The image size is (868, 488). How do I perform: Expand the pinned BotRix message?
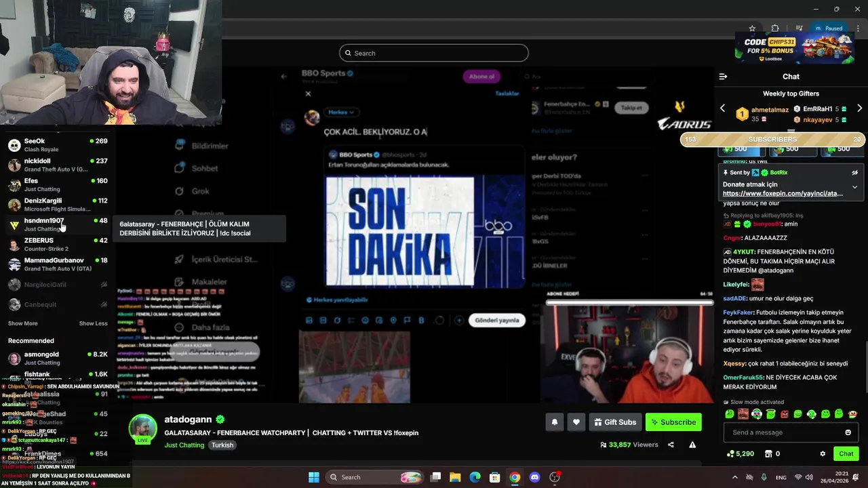click(854, 187)
